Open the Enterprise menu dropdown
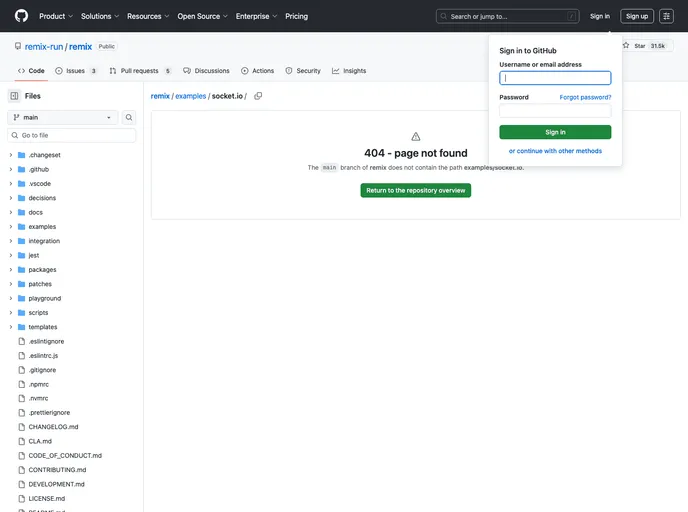Screen dimensions: 688x512 pos(257,16)
